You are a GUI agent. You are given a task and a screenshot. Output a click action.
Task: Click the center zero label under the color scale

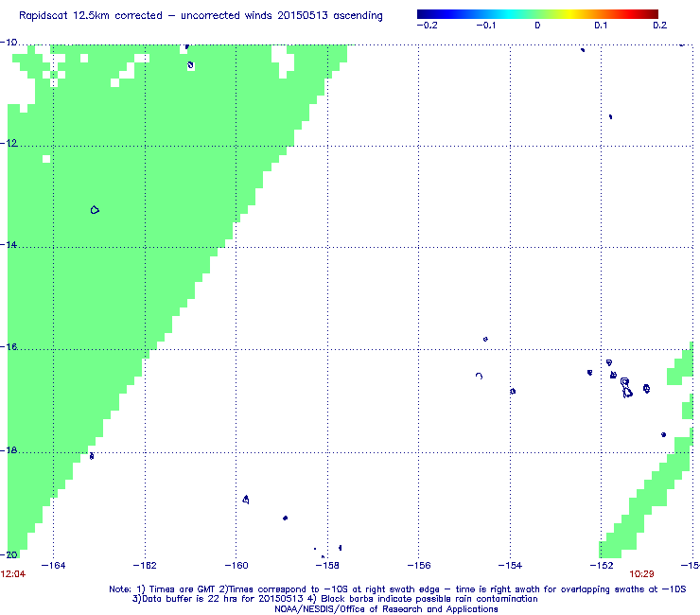[x=537, y=26]
